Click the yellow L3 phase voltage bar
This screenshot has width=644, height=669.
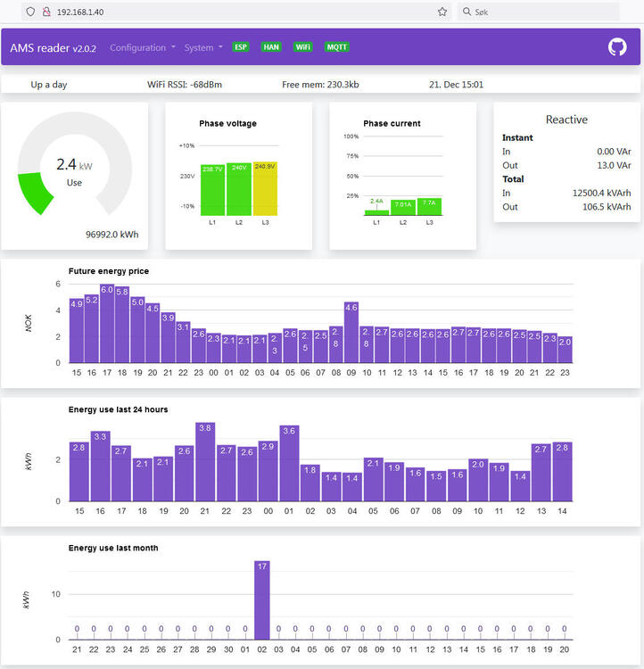(266, 188)
